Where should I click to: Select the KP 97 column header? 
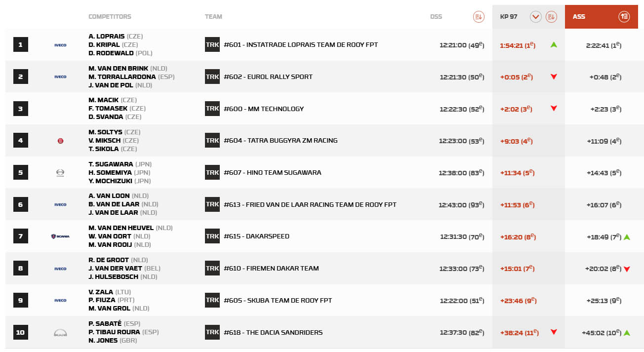(x=509, y=17)
